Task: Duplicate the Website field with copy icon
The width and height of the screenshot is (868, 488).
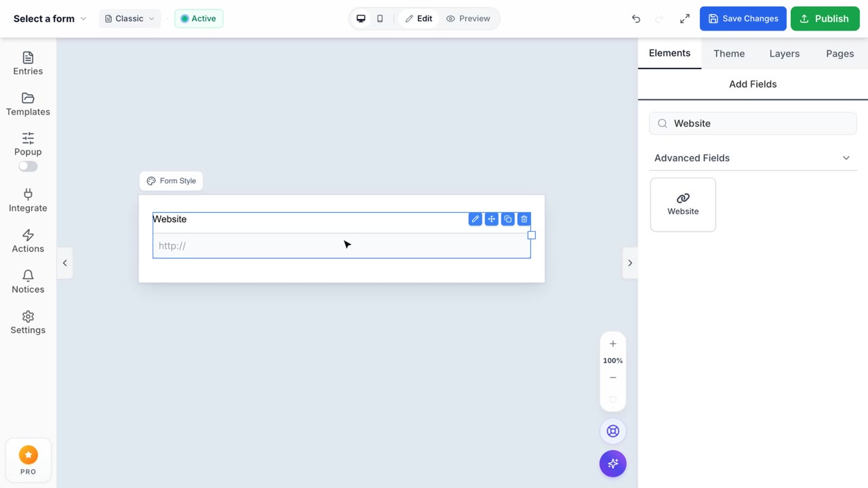Action: pyautogui.click(x=508, y=219)
